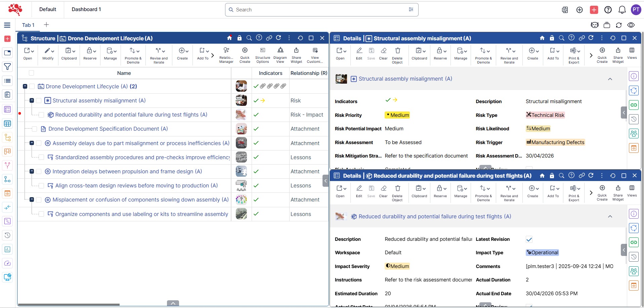Viewport: 644px width, 308px height.
Task: Switch to the Tab 1 tab
Action: tap(28, 25)
